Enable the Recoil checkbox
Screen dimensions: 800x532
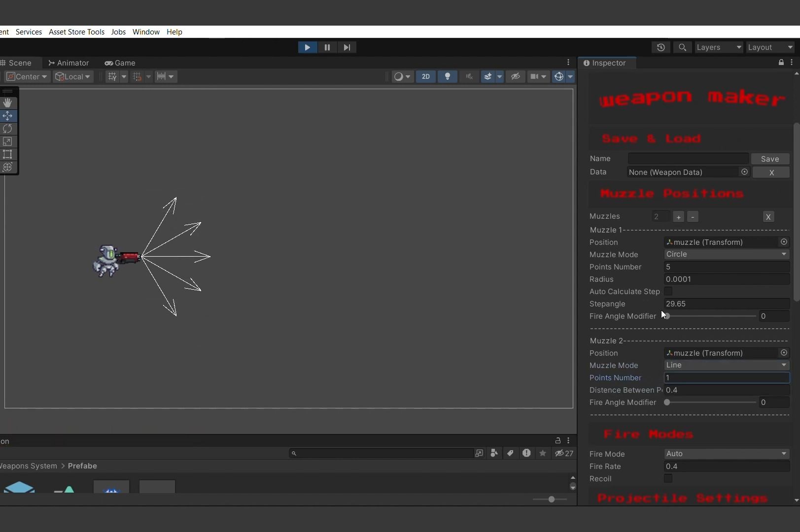(x=668, y=478)
